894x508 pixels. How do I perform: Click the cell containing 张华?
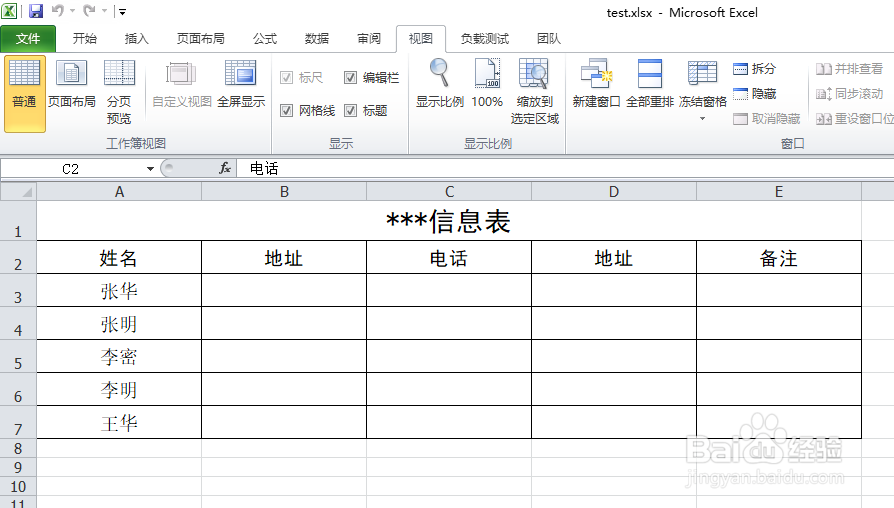pos(119,291)
